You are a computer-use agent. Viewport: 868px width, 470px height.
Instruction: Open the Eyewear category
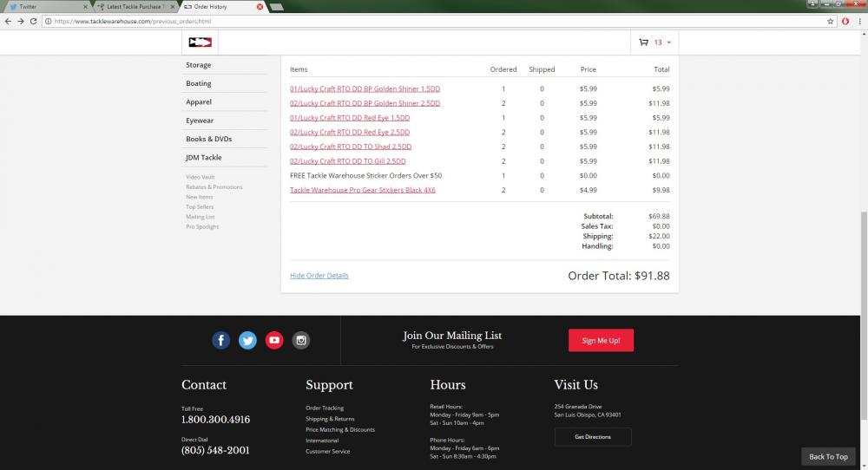pos(200,121)
